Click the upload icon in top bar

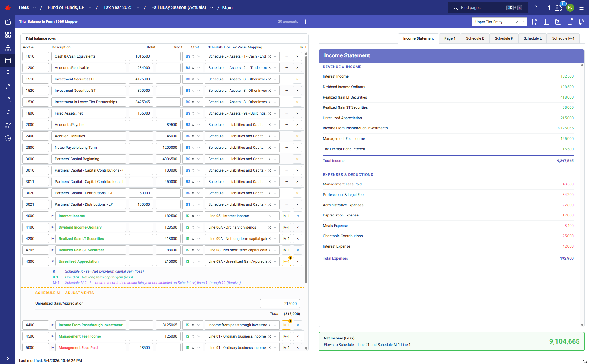[x=535, y=8]
